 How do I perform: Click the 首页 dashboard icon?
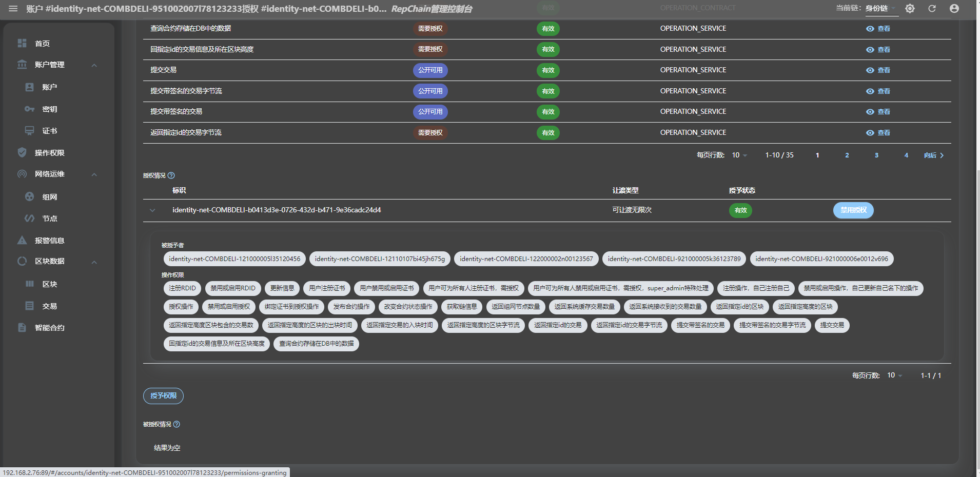click(22, 43)
